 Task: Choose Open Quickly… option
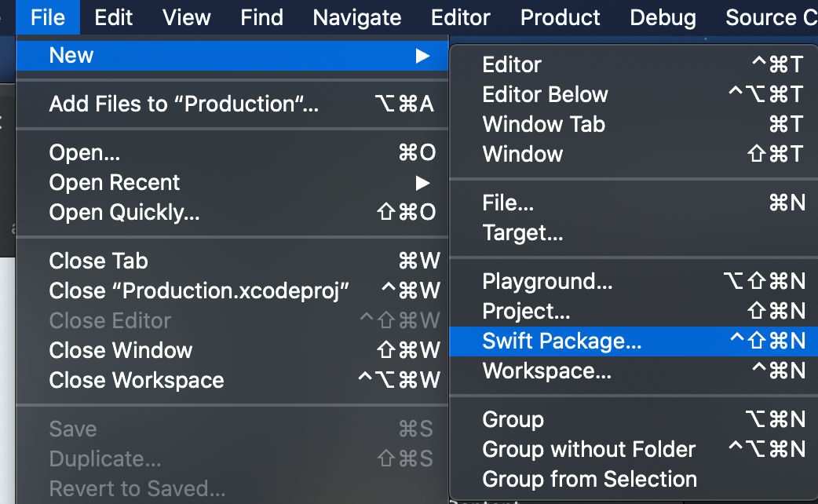[x=232, y=212]
